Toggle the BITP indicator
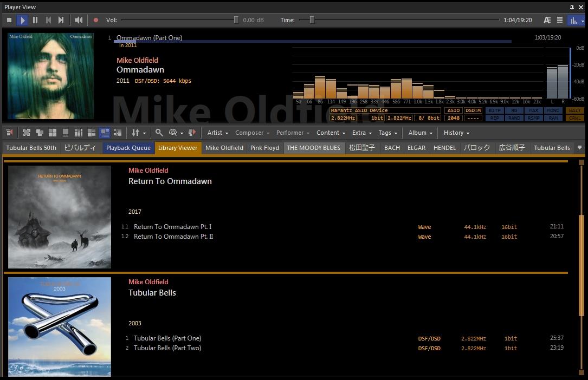 [x=495, y=110]
